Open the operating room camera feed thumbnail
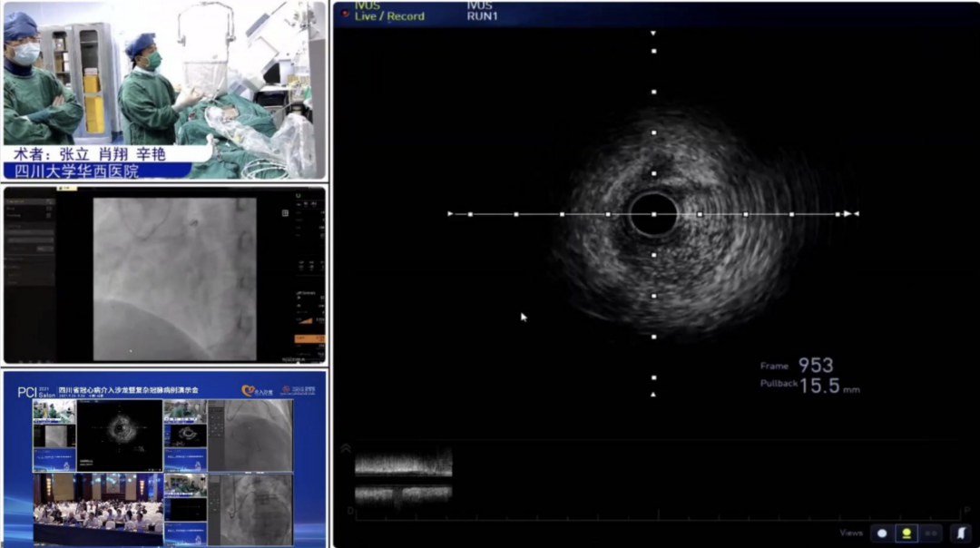 pos(163,89)
